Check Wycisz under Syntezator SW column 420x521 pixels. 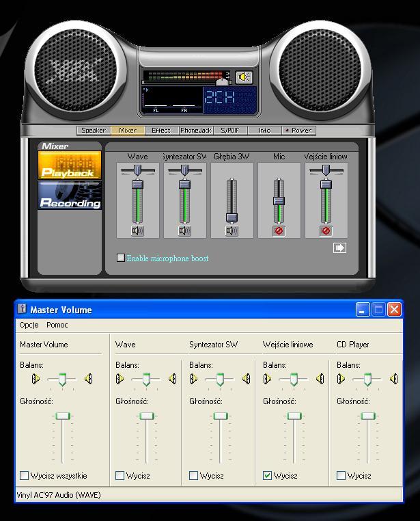click(x=193, y=475)
